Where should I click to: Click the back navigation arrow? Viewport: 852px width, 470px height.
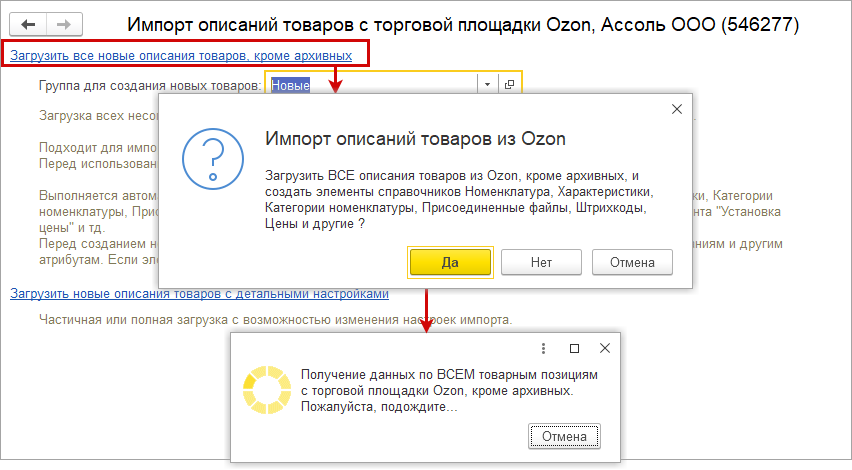pyautogui.click(x=30, y=23)
